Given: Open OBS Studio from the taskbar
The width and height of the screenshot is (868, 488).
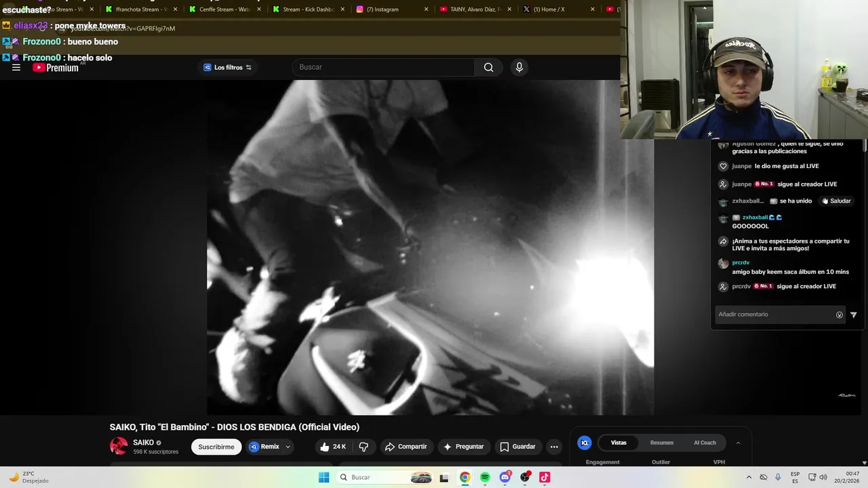Looking at the screenshot, I should click(x=525, y=477).
